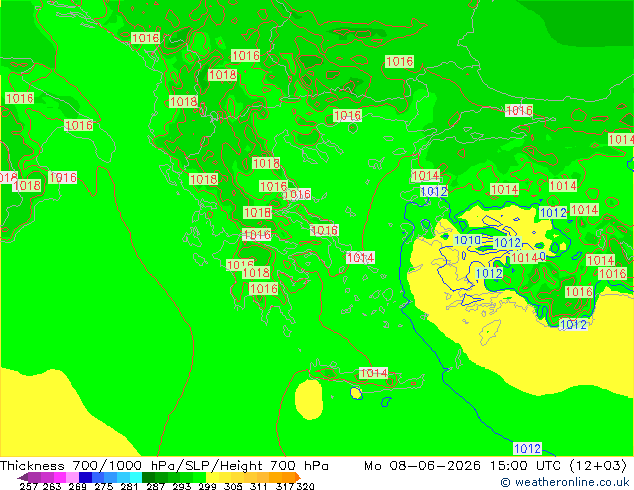The image size is (634, 490).
Task: Select the chart title starting with Thickness 700/1000 hPa
Action: coord(164,465)
